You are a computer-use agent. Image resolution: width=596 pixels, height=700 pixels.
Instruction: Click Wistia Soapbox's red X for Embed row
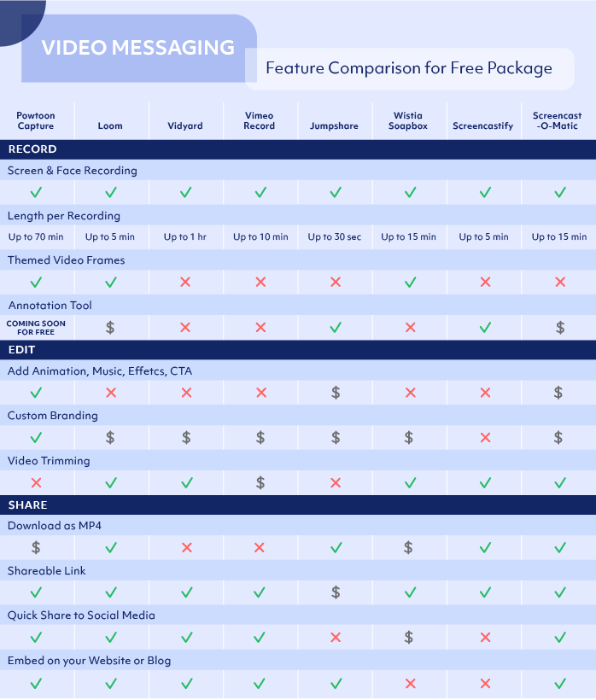pyautogui.click(x=409, y=683)
